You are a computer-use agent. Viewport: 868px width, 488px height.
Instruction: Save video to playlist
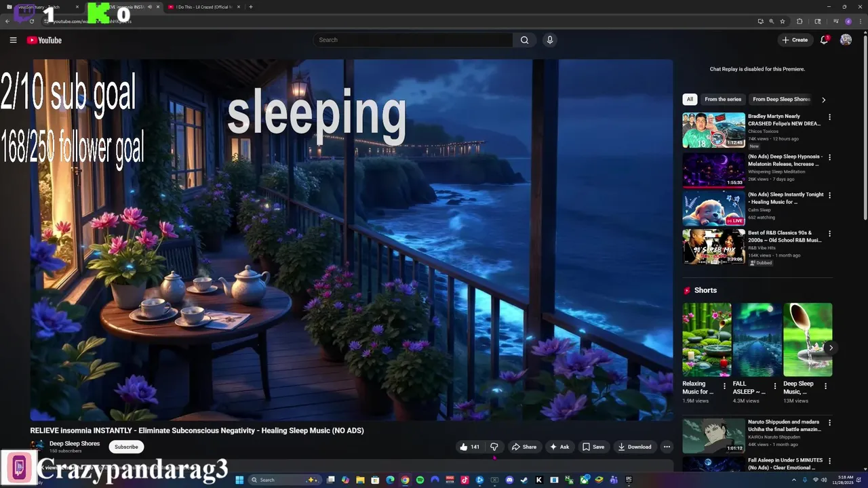593,447
